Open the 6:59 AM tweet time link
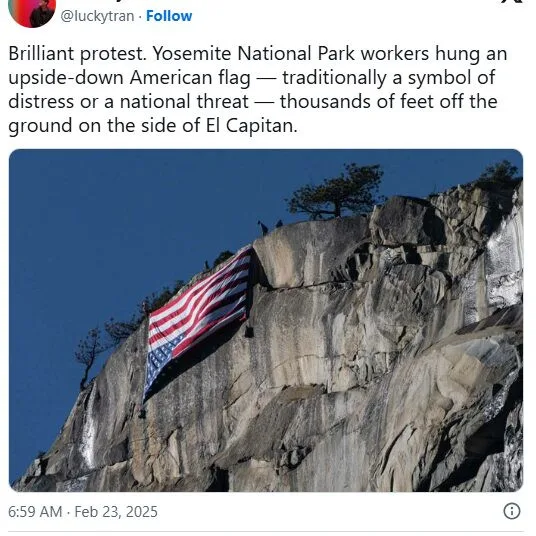Screen dimensions: 536x536 click(35, 512)
